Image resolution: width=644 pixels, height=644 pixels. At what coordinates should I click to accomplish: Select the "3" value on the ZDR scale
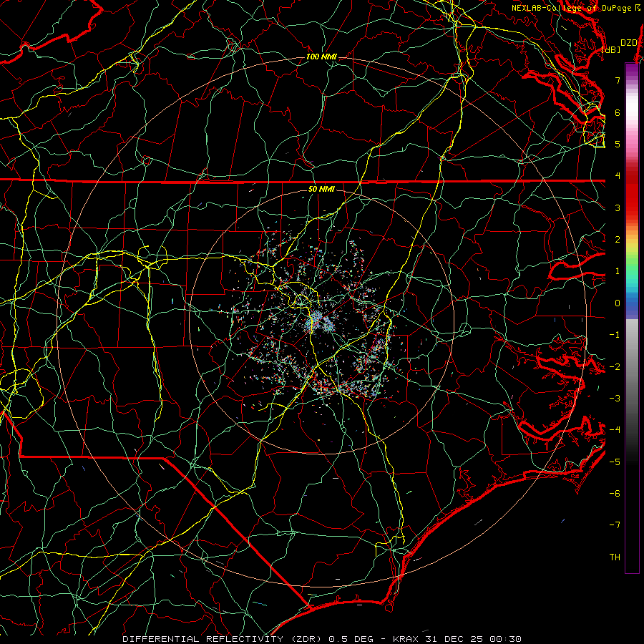618,208
